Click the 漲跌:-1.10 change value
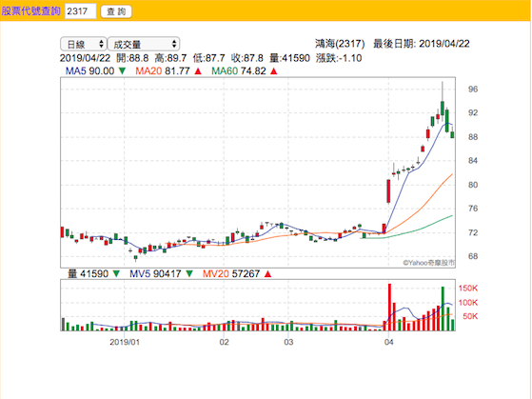This screenshot has width=532, height=399. [x=339, y=58]
